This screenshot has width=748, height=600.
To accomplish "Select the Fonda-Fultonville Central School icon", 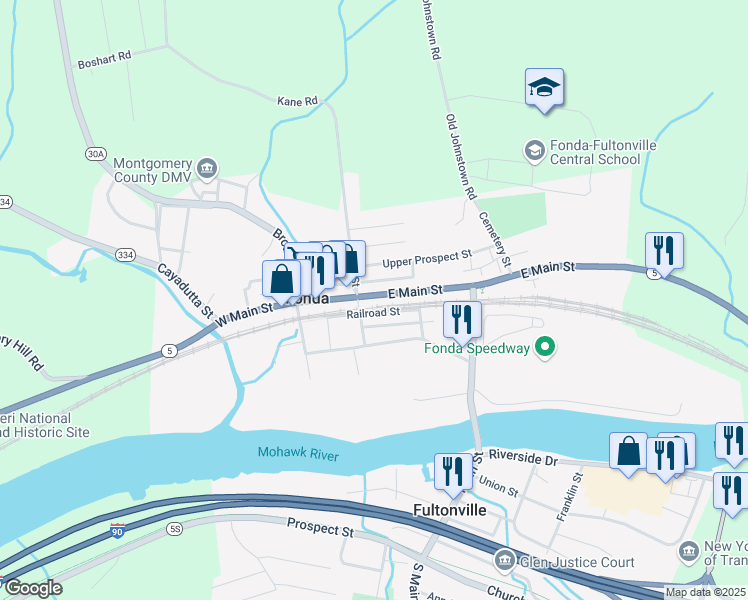I will pos(535,151).
